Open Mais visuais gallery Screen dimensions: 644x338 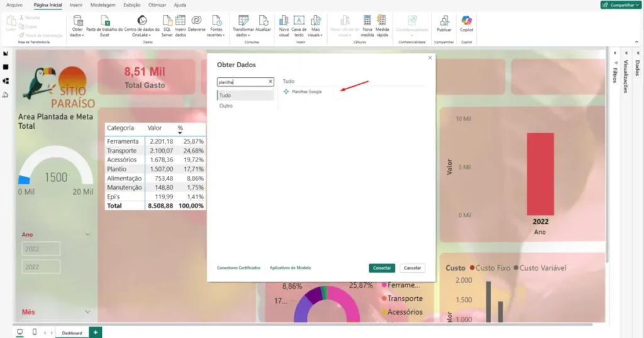[x=316, y=26]
